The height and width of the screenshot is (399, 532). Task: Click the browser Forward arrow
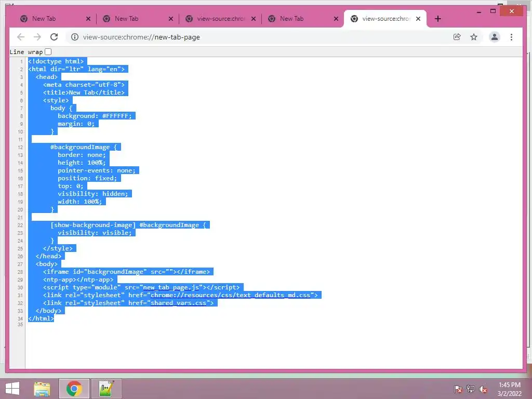37,37
